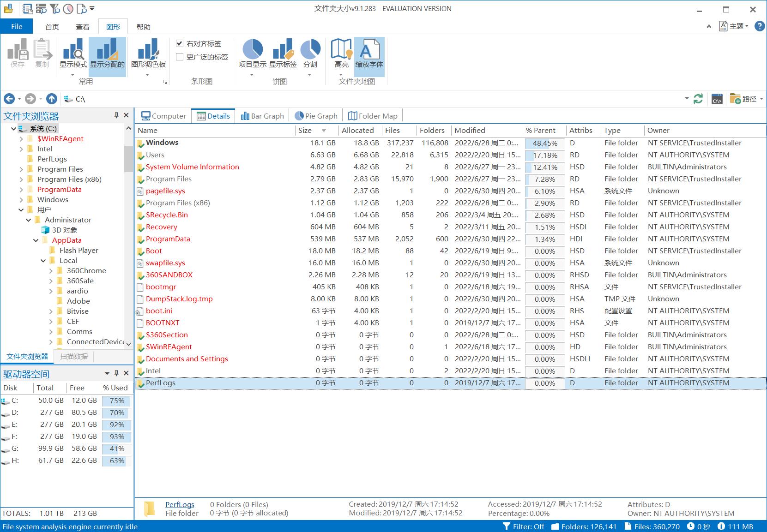767x532 pixels.
Task: Uncheck the 右对齐标签 checkbox
Action: (x=180, y=43)
